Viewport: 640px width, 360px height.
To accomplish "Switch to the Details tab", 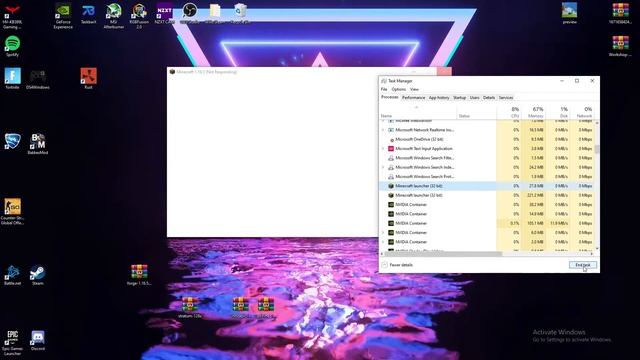I will (x=489, y=98).
